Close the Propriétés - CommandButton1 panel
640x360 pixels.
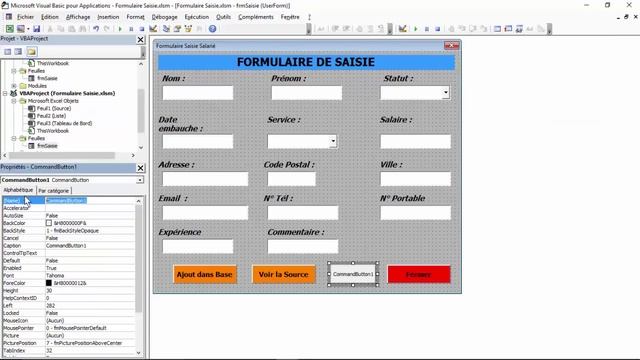tap(140, 168)
